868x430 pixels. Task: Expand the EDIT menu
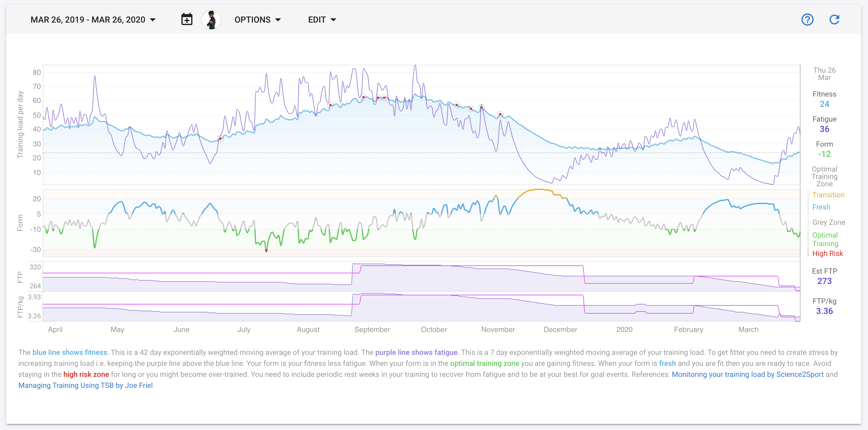tap(322, 20)
